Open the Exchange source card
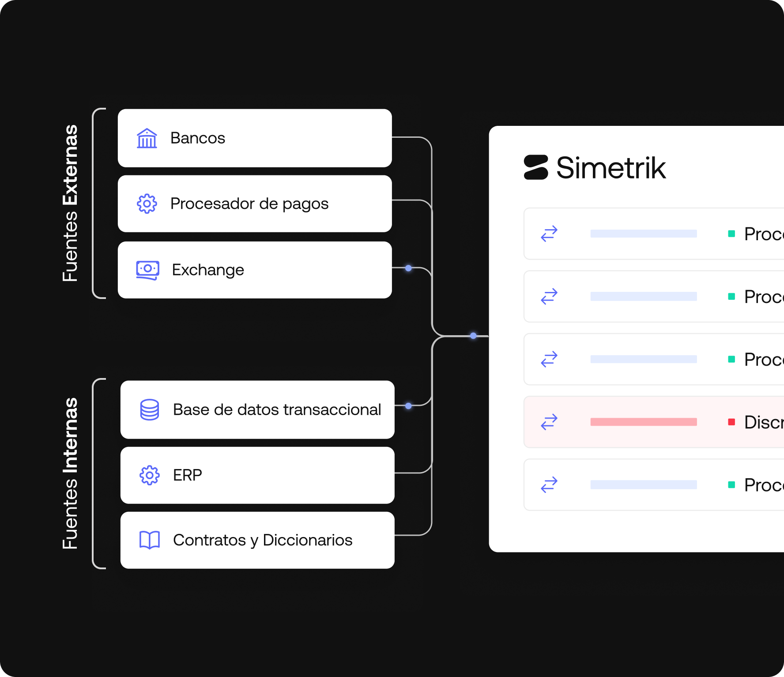Screen dimensions: 784x677 coord(255,270)
